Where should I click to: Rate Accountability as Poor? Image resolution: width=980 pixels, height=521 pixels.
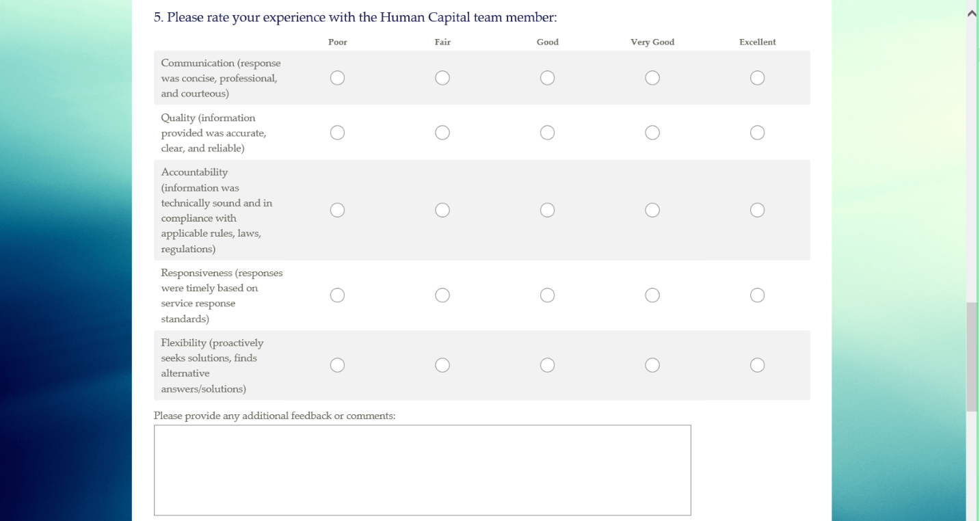(x=337, y=210)
